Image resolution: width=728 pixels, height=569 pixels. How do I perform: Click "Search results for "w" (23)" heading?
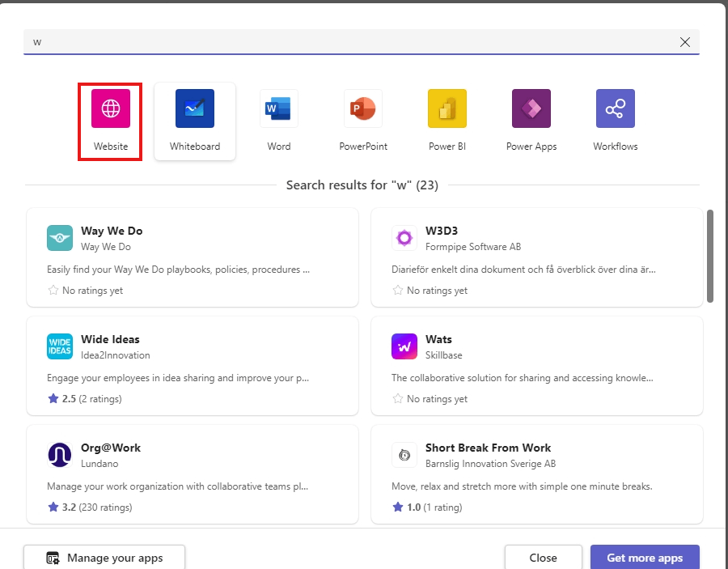[362, 185]
